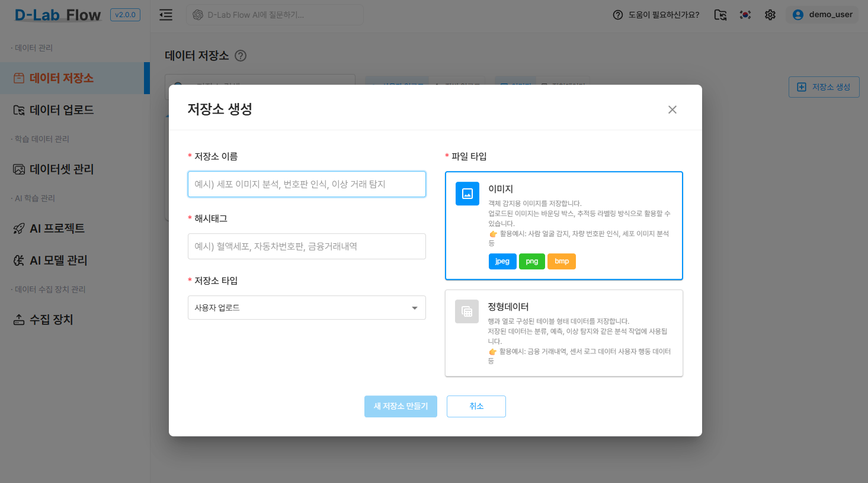Open settings with the gear icon

point(770,15)
